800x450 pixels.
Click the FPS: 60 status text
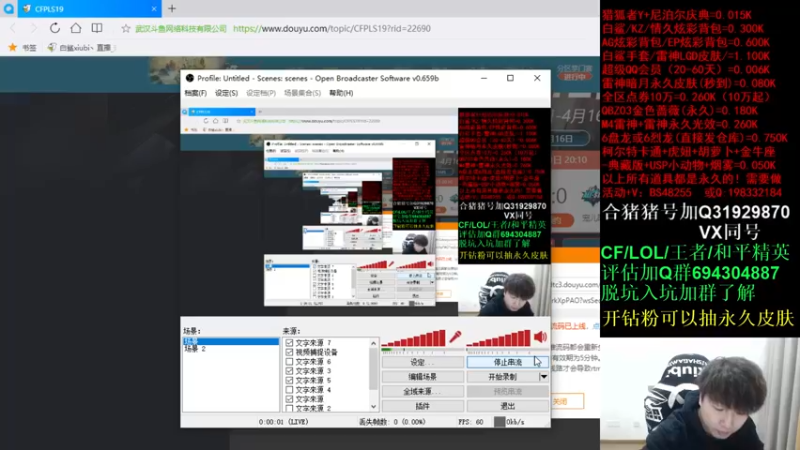click(x=471, y=422)
